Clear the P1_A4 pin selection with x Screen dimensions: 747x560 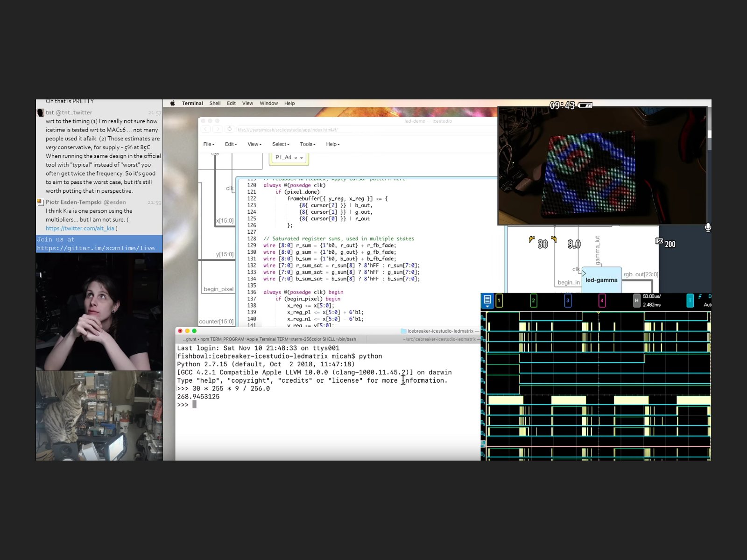[296, 158]
